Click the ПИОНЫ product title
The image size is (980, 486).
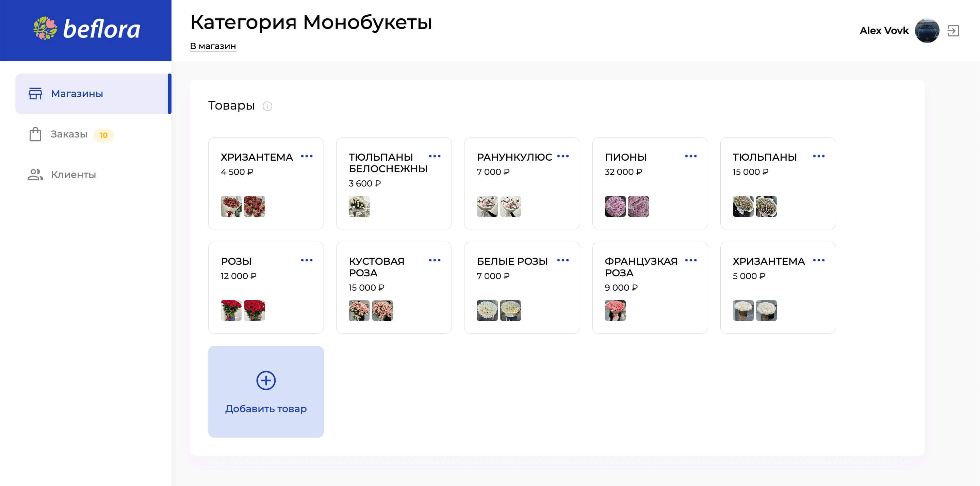click(625, 157)
